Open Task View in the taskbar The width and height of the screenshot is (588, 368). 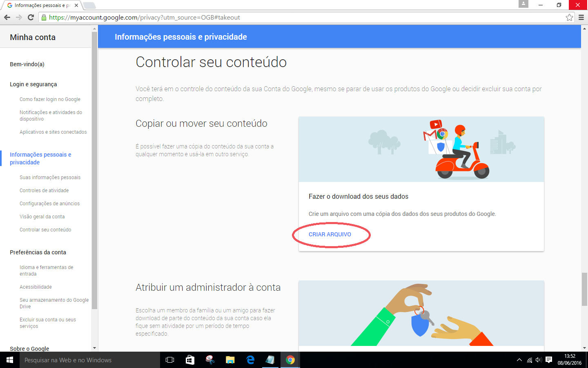point(170,360)
